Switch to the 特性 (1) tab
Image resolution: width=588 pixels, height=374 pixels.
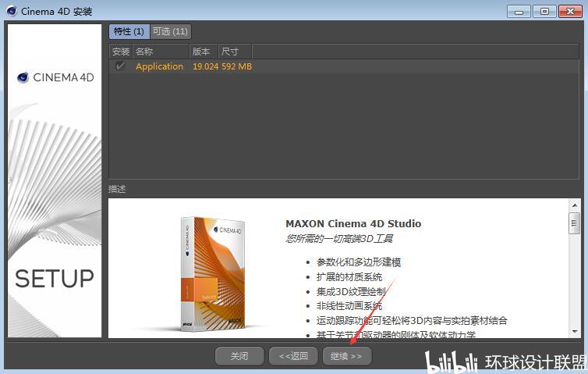[129, 31]
